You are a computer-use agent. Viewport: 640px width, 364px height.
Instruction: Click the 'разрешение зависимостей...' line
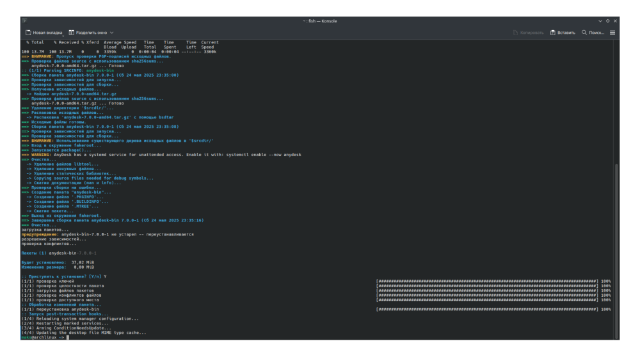tap(54, 239)
